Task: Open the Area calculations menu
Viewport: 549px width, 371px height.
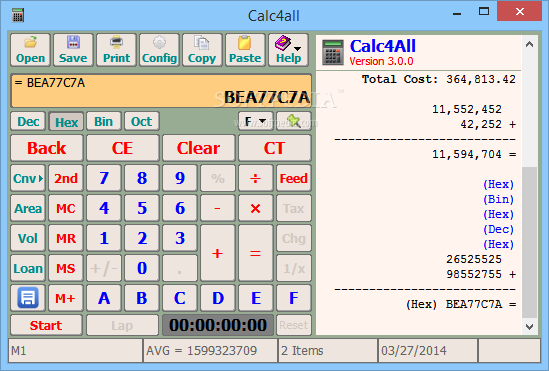Action: [28, 208]
